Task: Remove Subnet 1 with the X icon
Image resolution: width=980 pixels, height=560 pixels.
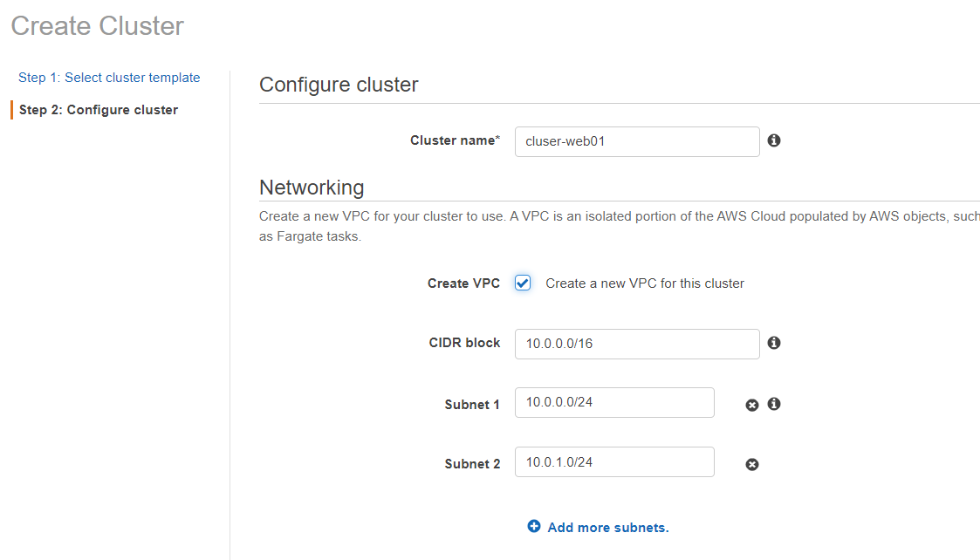Action: [752, 405]
